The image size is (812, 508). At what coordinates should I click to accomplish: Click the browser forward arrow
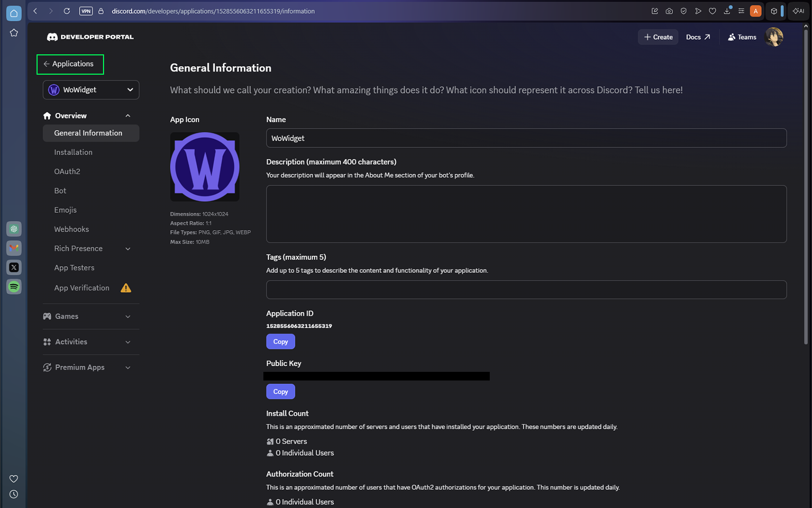pyautogui.click(x=51, y=11)
